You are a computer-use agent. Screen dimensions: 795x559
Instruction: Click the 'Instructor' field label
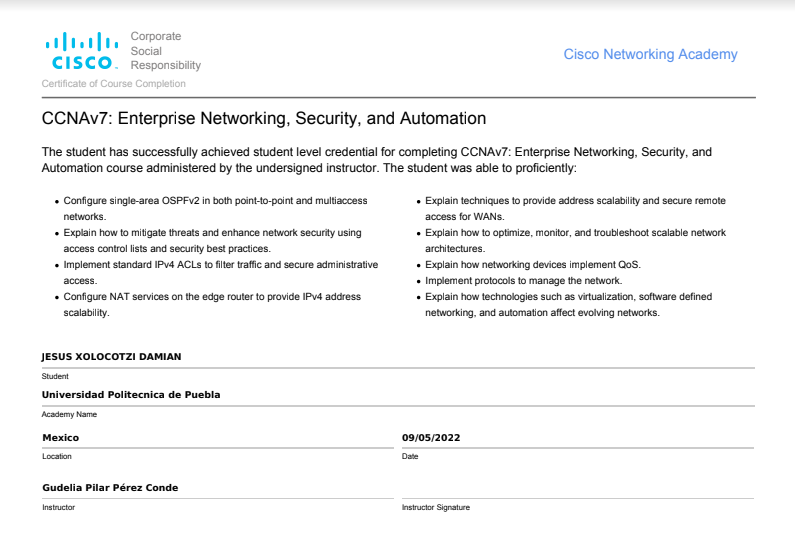pyautogui.click(x=58, y=507)
